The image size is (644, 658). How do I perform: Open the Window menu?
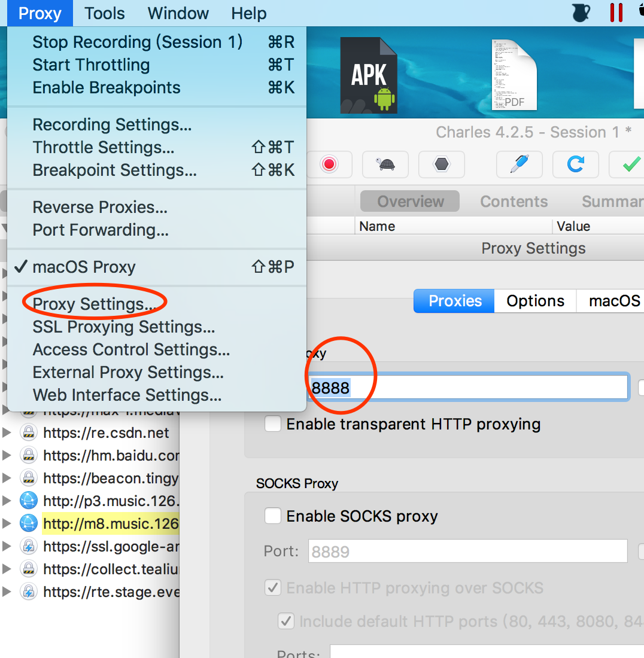tap(178, 13)
